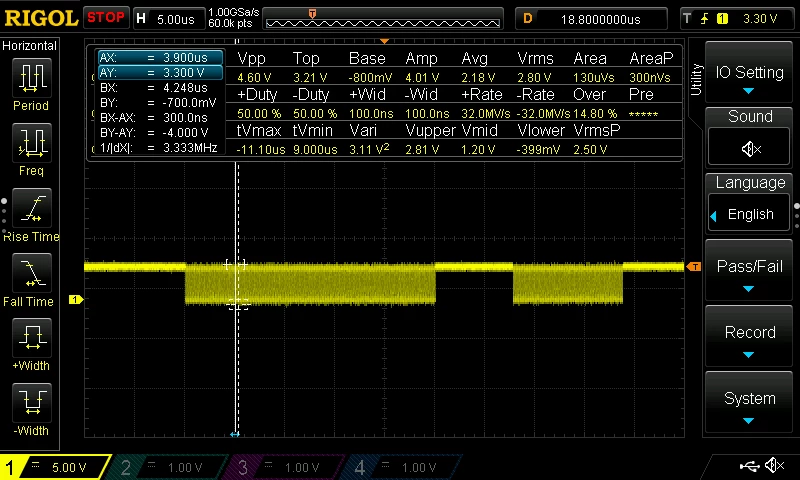Select the AY cursor row 3.300 V
This screenshot has height=480, width=800.
coord(160,72)
